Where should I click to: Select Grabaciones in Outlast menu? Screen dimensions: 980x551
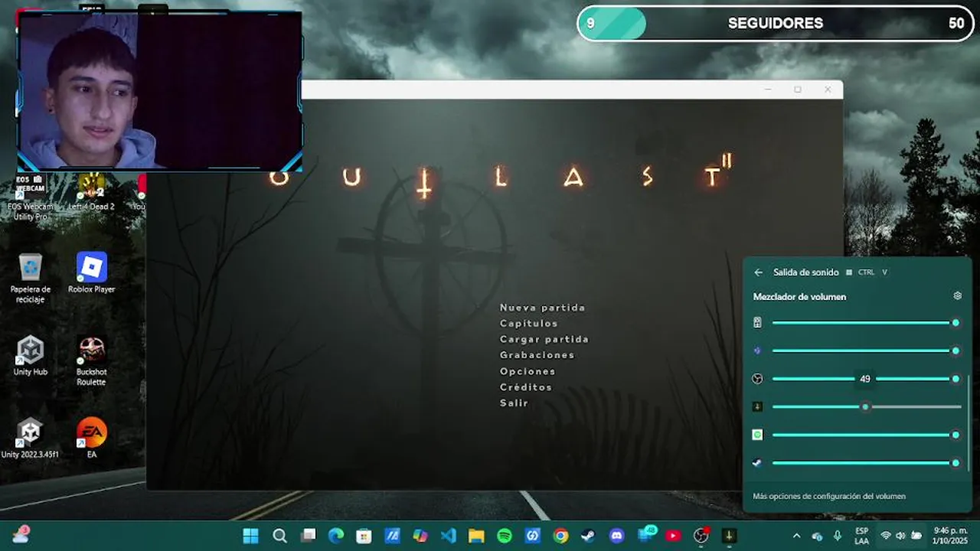click(x=537, y=355)
